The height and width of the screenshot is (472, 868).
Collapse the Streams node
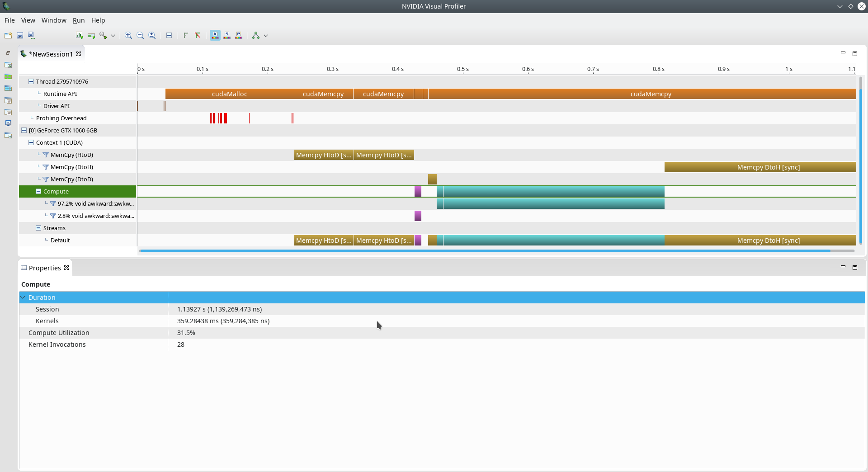click(x=38, y=228)
